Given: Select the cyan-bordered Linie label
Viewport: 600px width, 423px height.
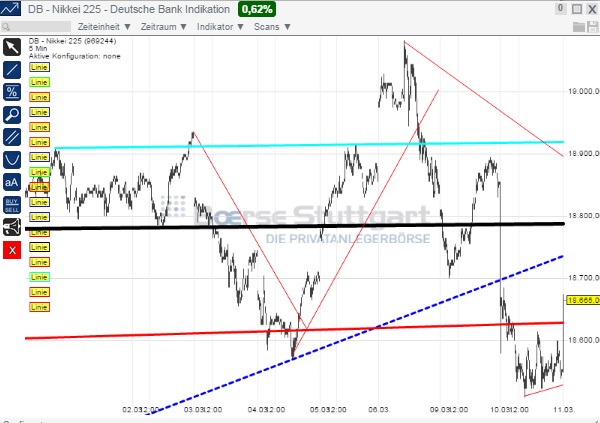Looking at the screenshot, I should [39, 277].
